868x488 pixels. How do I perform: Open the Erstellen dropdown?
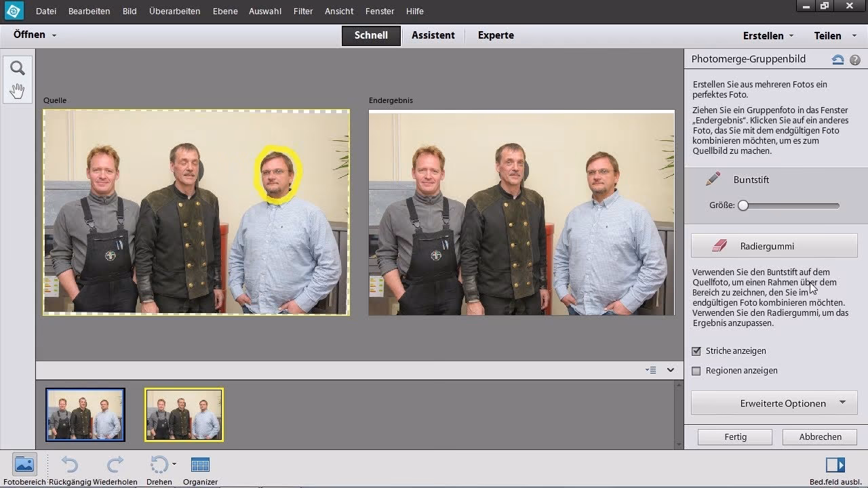coord(768,36)
